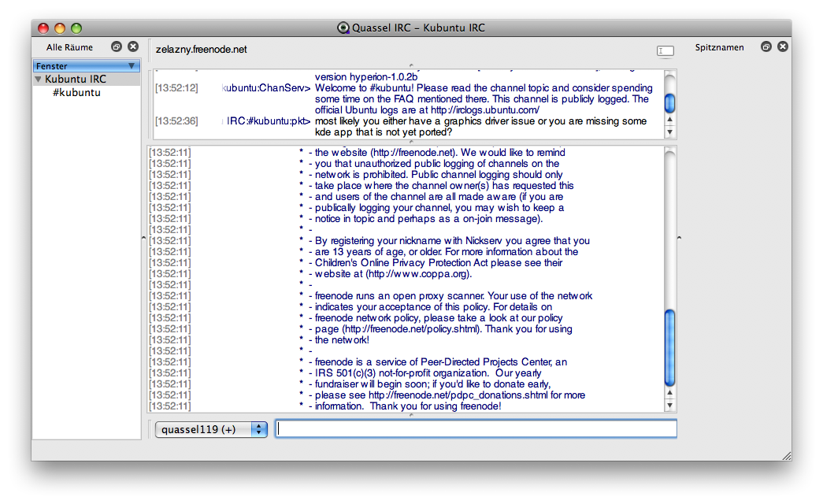
Task: Close the Spitznamen panel
Action: 783,46
